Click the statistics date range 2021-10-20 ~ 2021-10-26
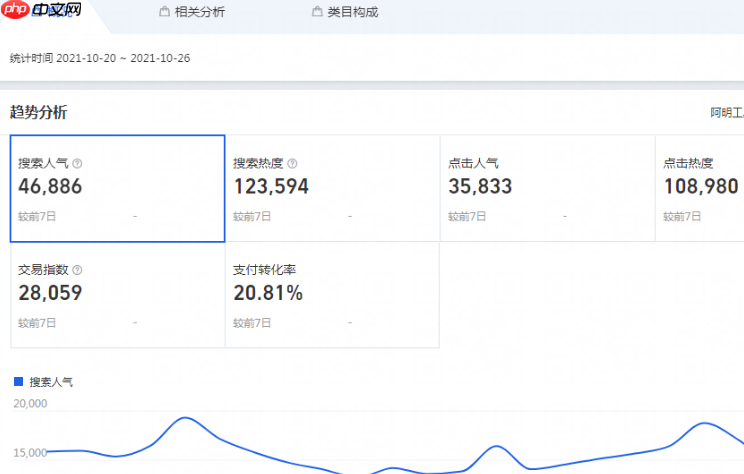Image resolution: width=744 pixels, height=474 pixels. (x=123, y=58)
